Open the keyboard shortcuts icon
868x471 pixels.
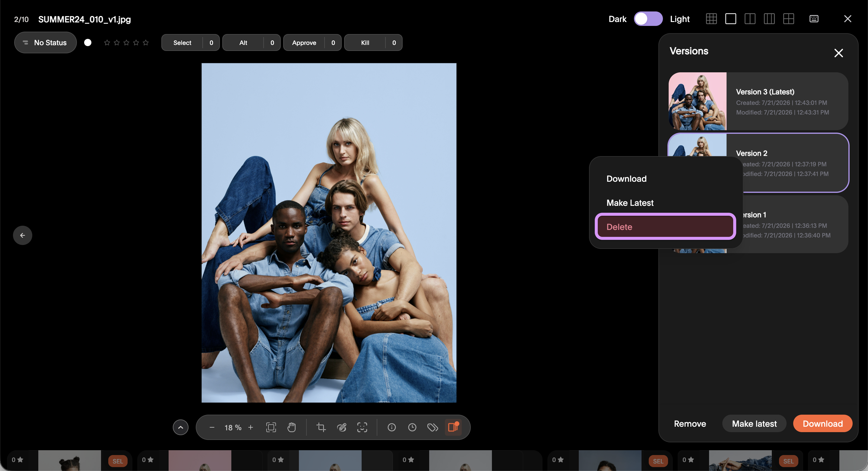pyautogui.click(x=814, y=19)
